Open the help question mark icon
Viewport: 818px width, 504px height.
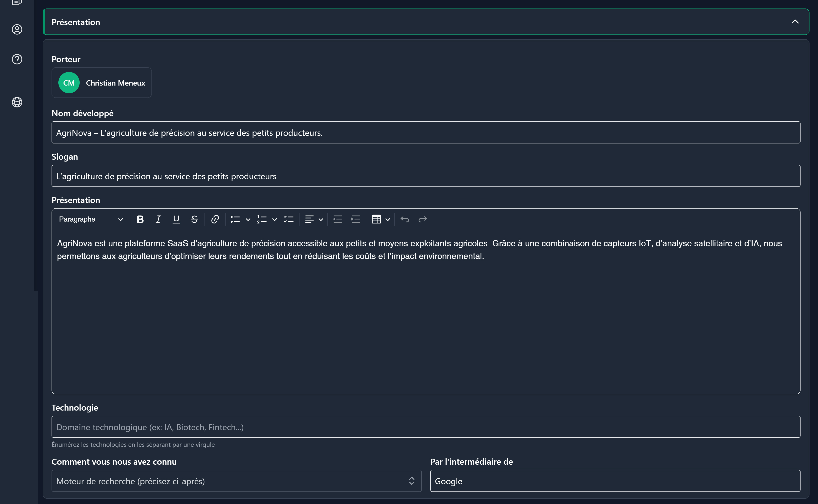(17, 59)
